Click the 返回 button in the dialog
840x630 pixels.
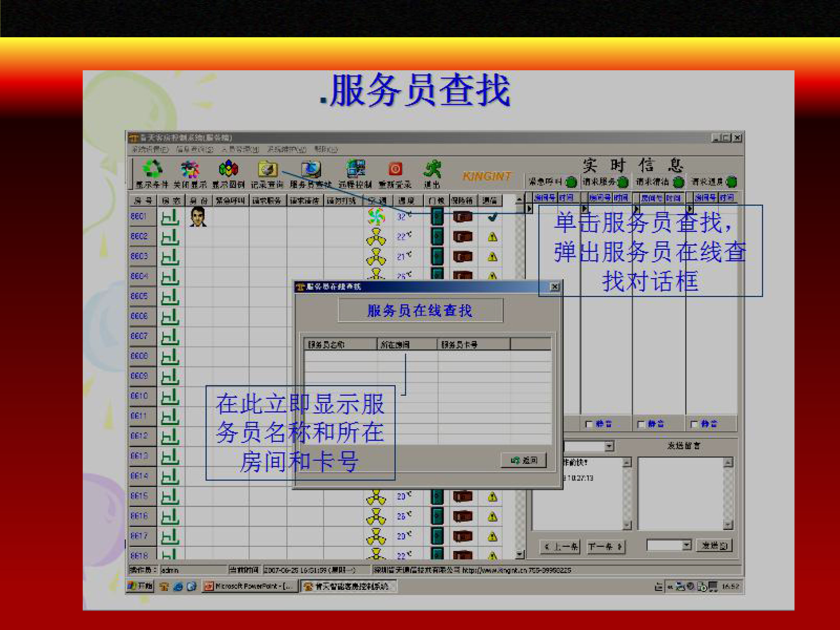(524, 460)
